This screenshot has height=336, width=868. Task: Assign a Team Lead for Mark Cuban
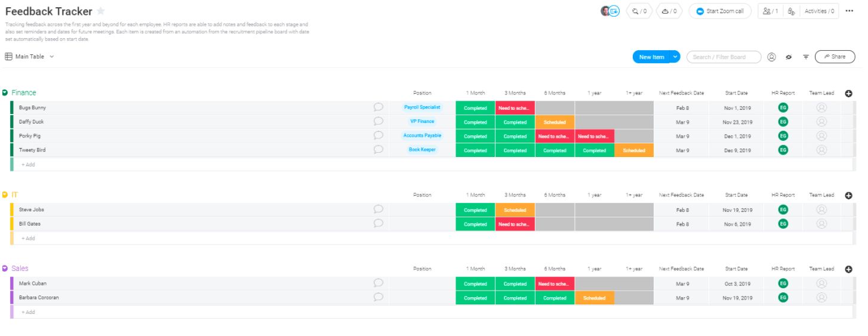pos(821,283)
